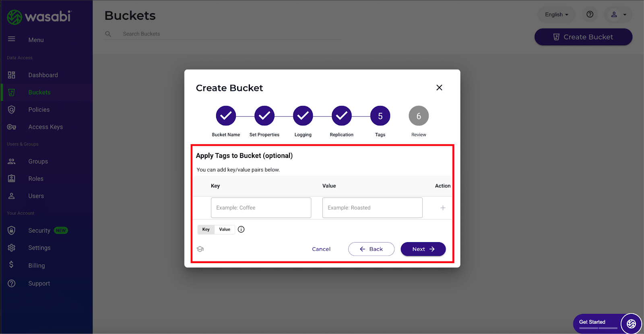The height and width of the screenshot is (334, 644).
Task: Click the Support question mark icon
Action: pos(12,283)
